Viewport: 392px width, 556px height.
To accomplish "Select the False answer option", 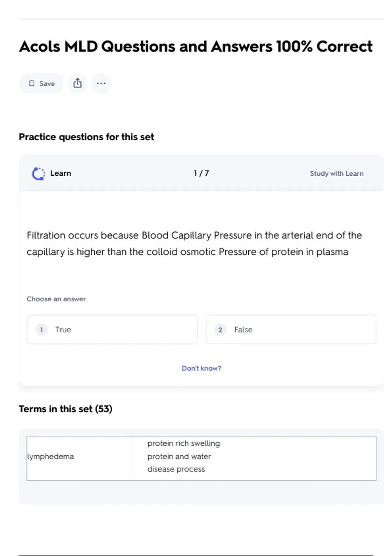I will (291, 329).
